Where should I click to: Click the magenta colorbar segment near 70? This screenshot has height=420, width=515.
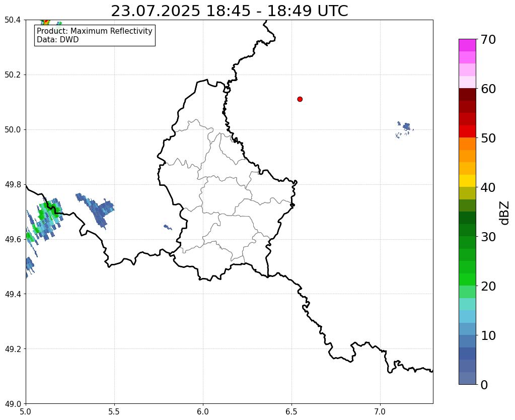click(x=467, y=45)
